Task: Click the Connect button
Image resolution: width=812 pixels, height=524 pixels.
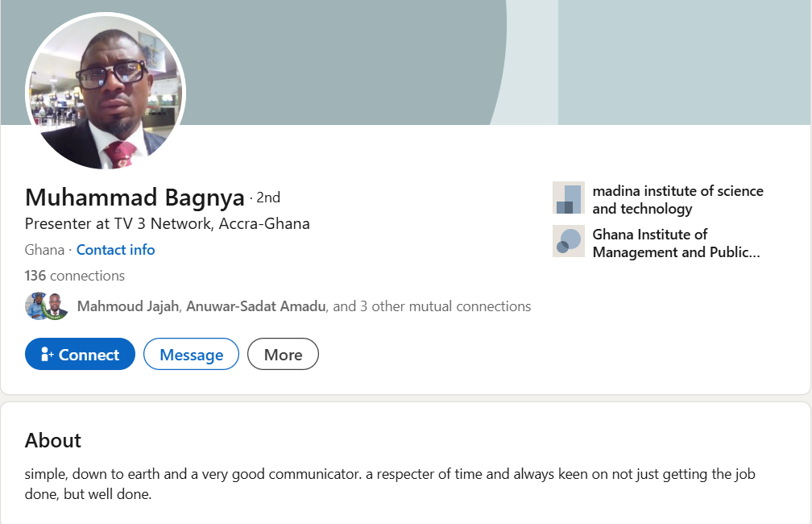Action: [80, 354]
